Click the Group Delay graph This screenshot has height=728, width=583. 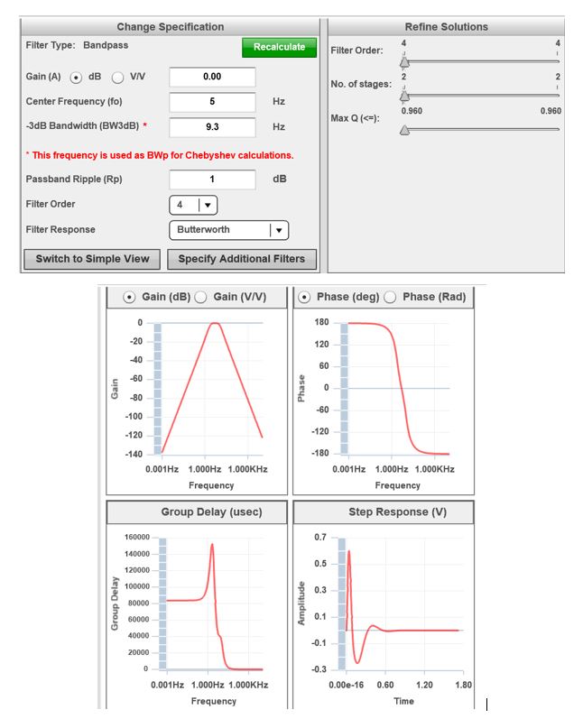197,616
